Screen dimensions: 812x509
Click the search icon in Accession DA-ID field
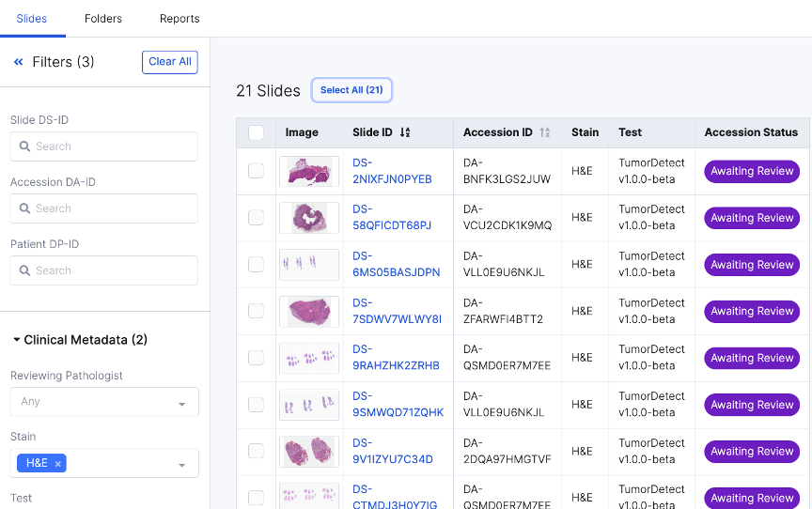click(25, 208)
